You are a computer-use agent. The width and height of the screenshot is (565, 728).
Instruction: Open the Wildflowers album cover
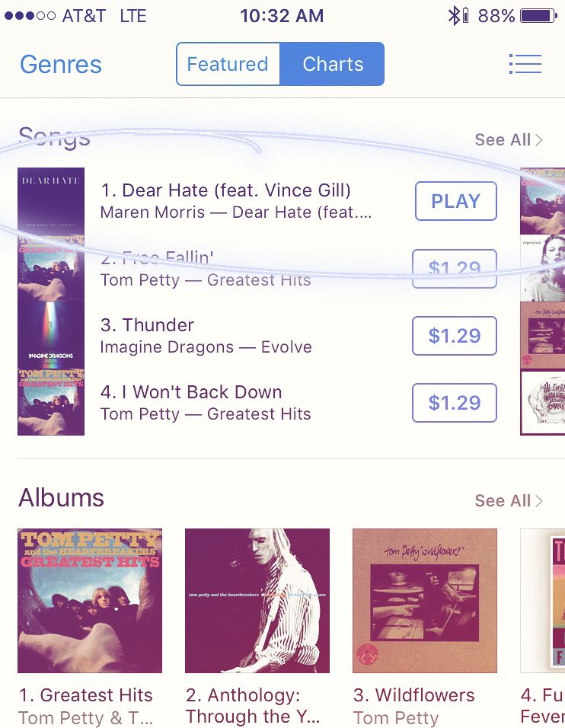click(x=425, y=601)
